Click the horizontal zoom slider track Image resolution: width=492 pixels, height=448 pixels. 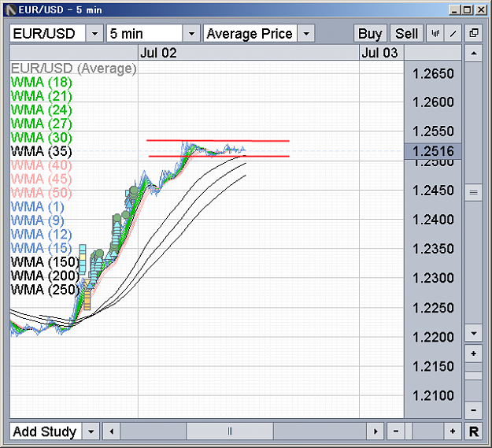424,431
